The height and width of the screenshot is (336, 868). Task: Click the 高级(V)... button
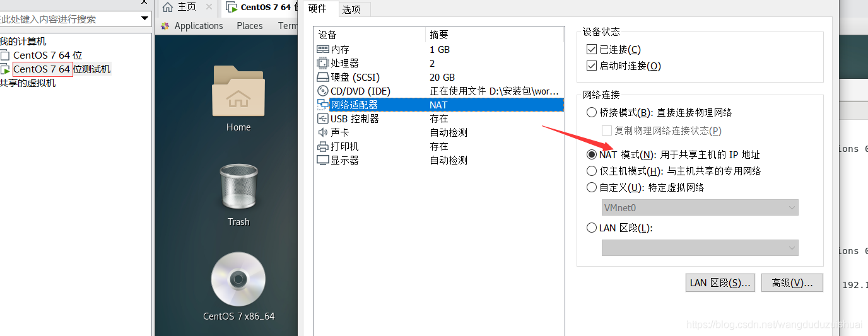(x=792, y=283)
